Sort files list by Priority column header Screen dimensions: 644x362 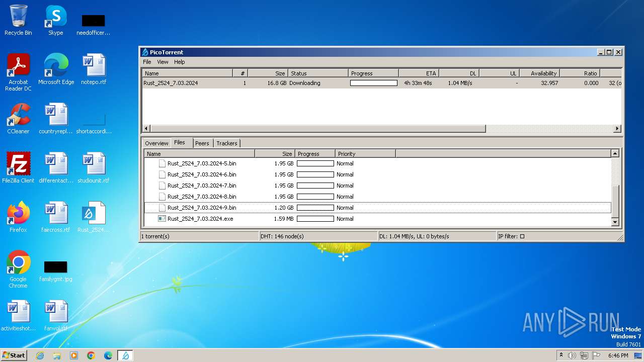coord(365,154)
